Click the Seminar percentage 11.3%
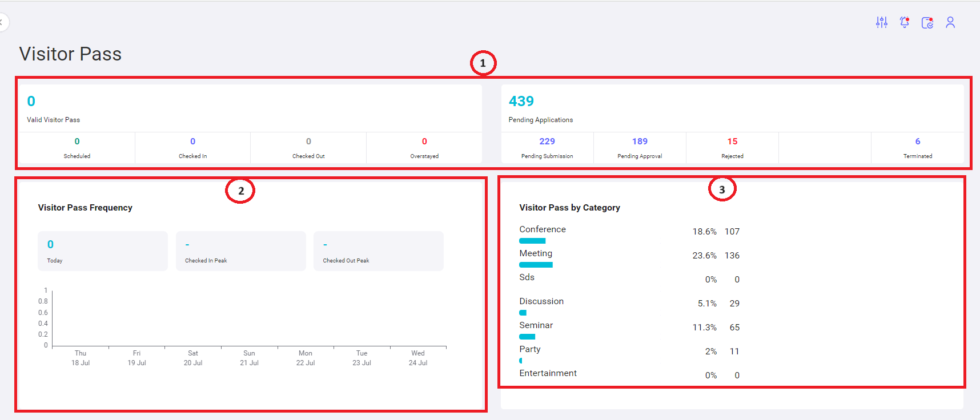Image resolution: width=980 pixels, height=420 pixels. pyautogui.click(x=705, y=328)
